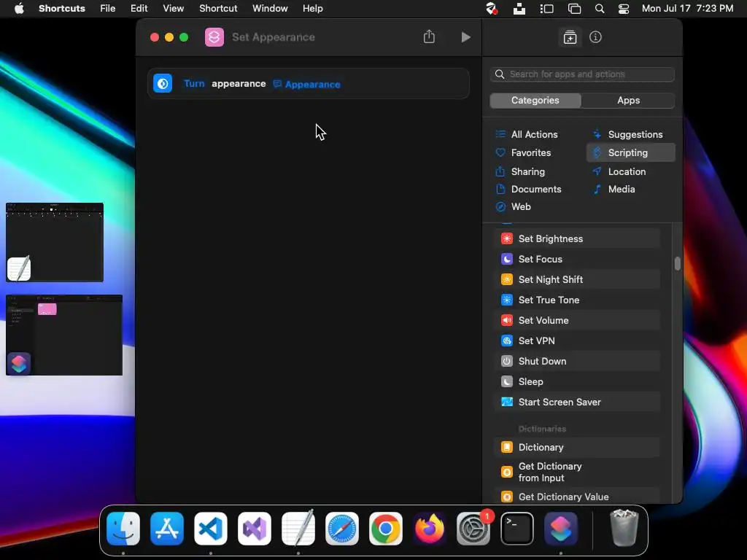Launch Firefox from the Dock
Viewport: 747px width, 560px height.
click(x=430, y=529)
